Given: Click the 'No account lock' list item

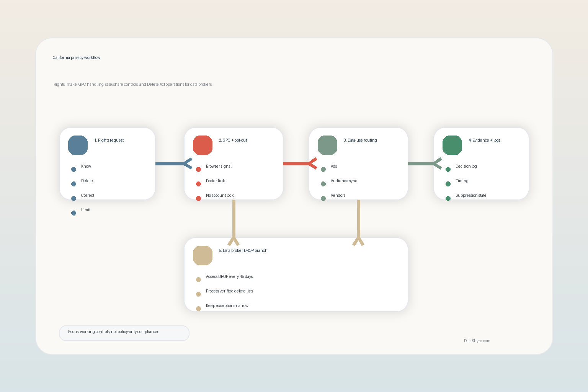Looking at the screenshot, I should [220, 195].
